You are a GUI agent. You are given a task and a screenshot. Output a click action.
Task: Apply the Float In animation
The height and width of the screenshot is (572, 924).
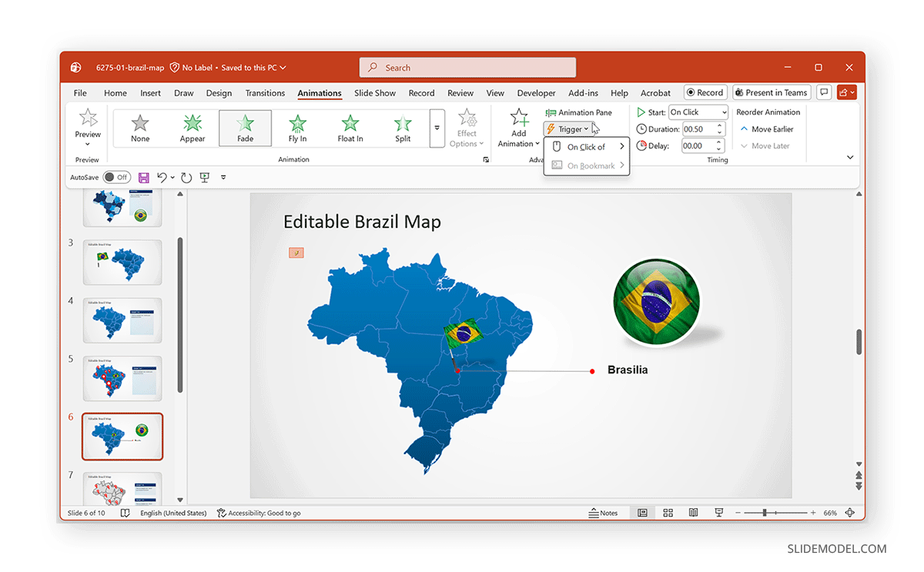click(350, 128)
